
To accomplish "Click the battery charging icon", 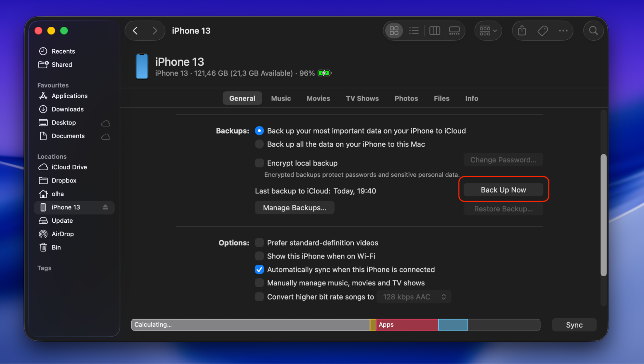I will (324, 73).
